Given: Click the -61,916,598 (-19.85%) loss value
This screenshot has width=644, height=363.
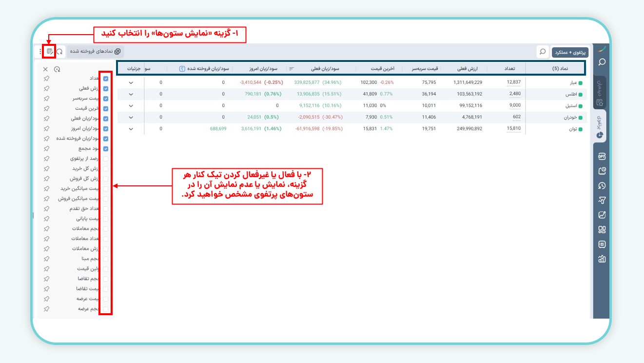Looking at the screenshot, I should (319, 129).
